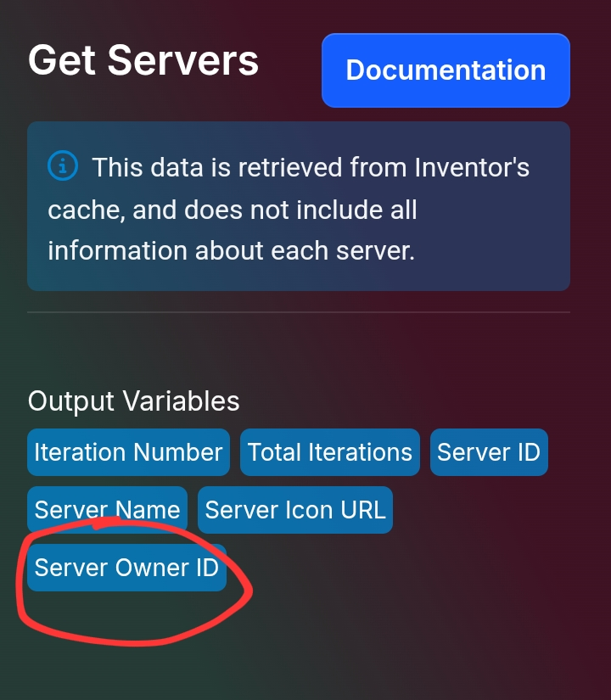Screen dimensions: 611x700
Task: Pick the Server ID variable chip
Action: [489, 452]
